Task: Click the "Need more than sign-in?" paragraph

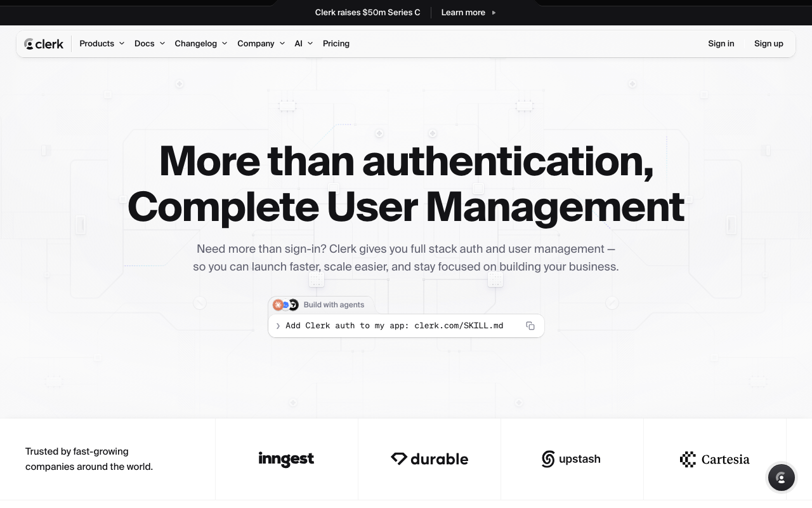Action: click(x=406, y=258)
